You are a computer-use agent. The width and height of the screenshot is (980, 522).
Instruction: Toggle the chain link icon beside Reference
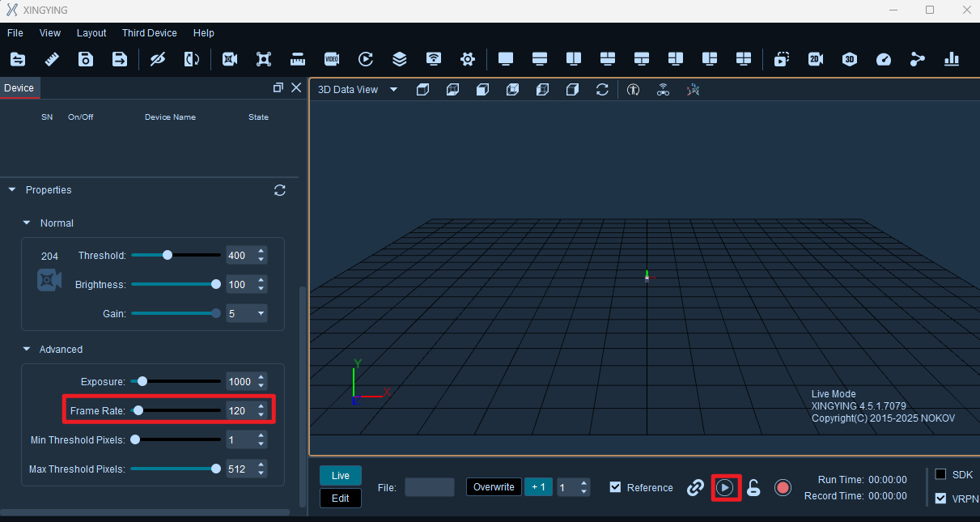695,487
